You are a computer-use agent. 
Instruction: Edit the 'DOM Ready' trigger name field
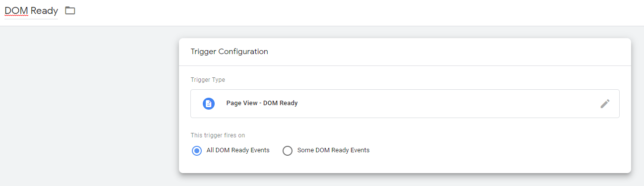(x=31, y=10)
